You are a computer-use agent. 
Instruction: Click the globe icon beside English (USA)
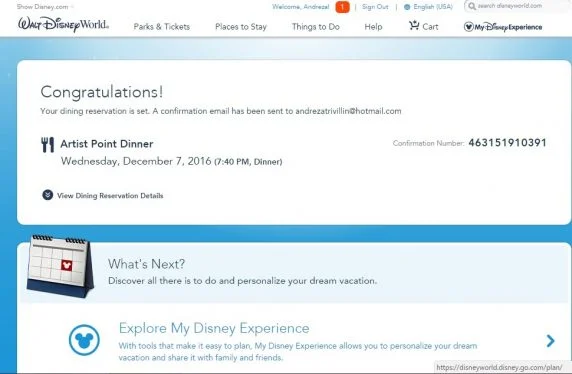pos(407,7)
